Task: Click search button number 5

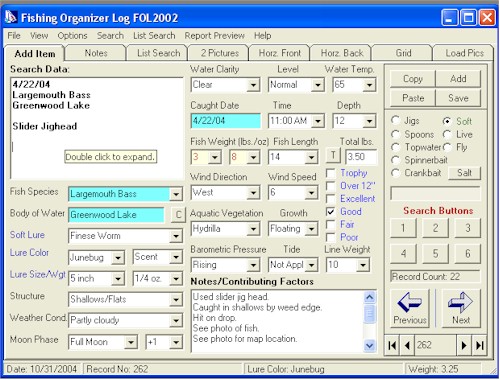Action: point(435,253)
